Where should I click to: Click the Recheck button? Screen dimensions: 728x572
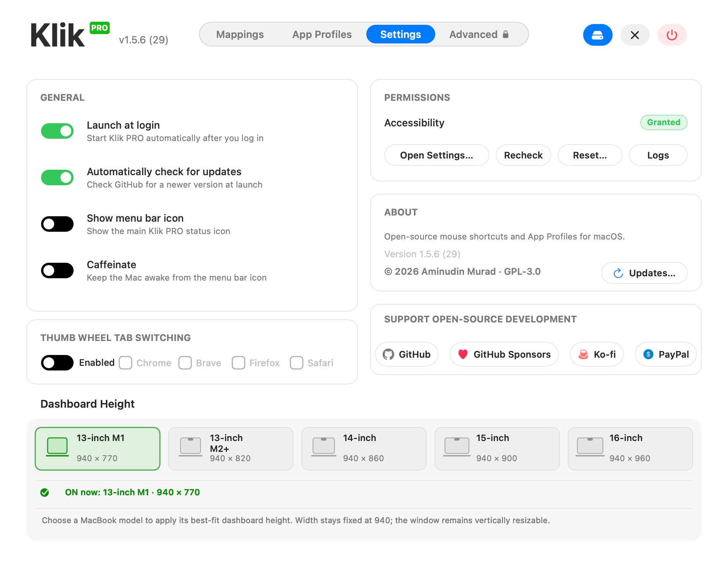click(x=523, y=155)
